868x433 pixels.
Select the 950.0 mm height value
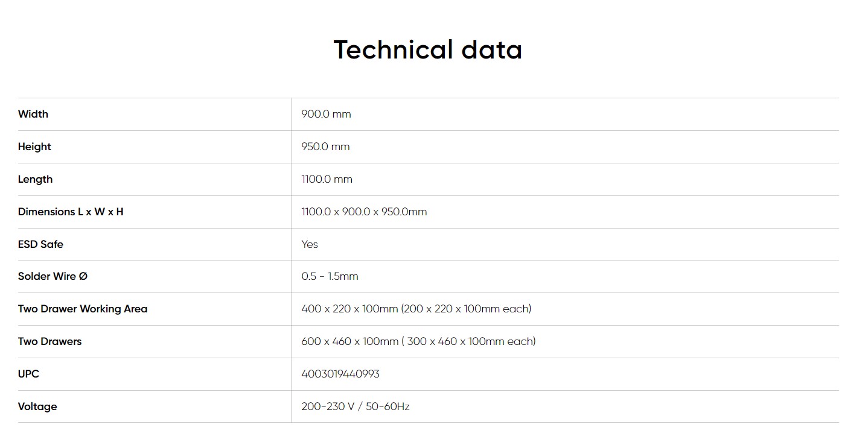click(325, 147)
